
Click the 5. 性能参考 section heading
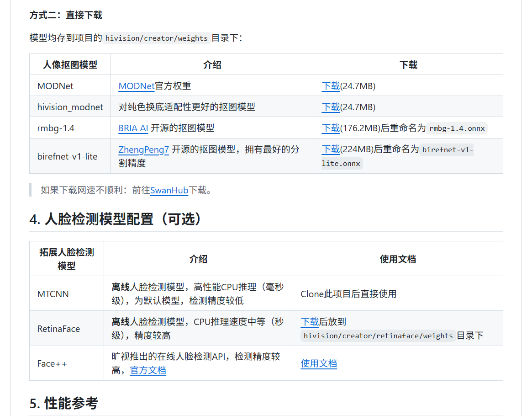pos(64,403)
